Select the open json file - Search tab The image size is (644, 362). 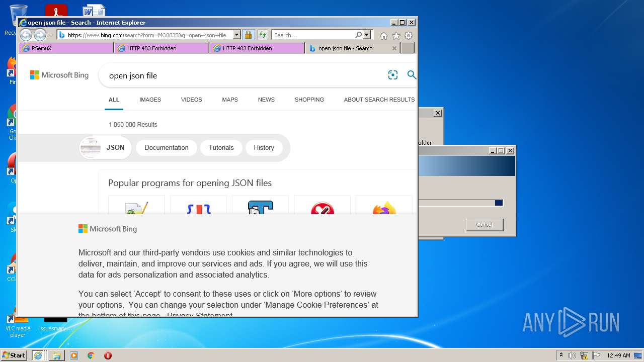coord(353,48)
